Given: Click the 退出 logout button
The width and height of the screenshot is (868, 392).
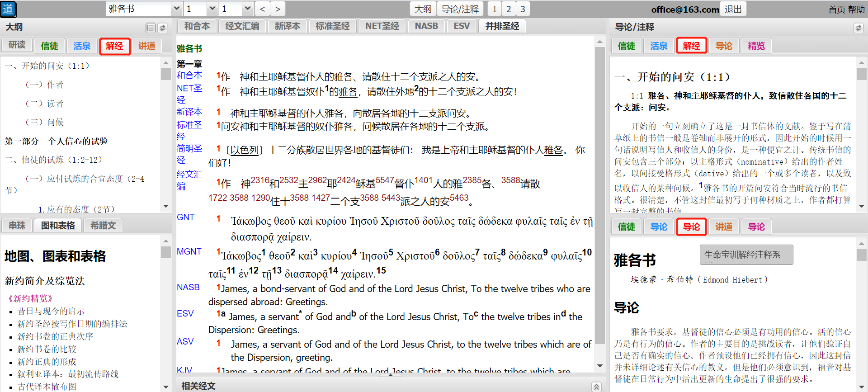Looking at the screenshot, I should point(733,9).
